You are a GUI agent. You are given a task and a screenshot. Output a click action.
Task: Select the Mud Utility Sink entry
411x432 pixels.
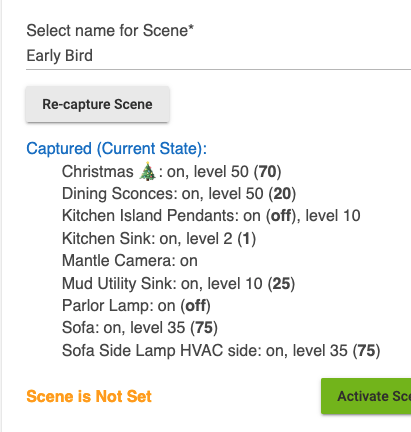178,284
